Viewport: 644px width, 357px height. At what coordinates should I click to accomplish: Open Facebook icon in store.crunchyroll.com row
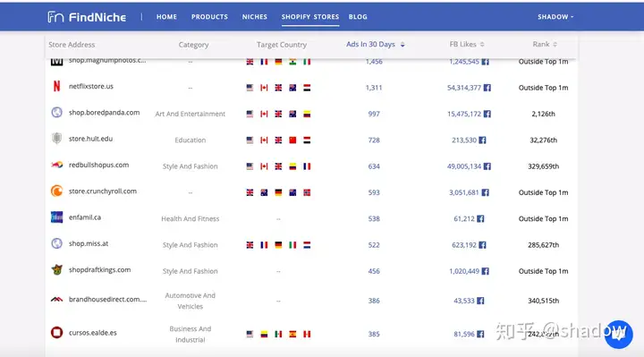pyautogui.click(x=485, y=192)
